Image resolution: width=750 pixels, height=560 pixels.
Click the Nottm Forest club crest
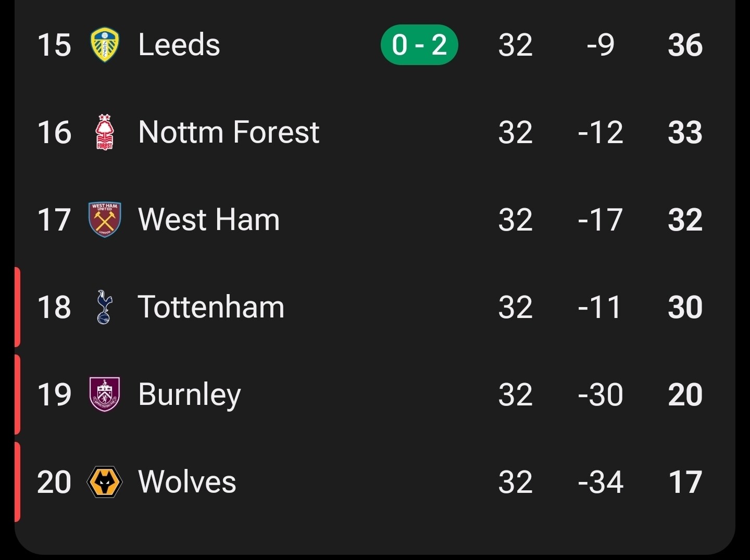(x=104, y=132)
